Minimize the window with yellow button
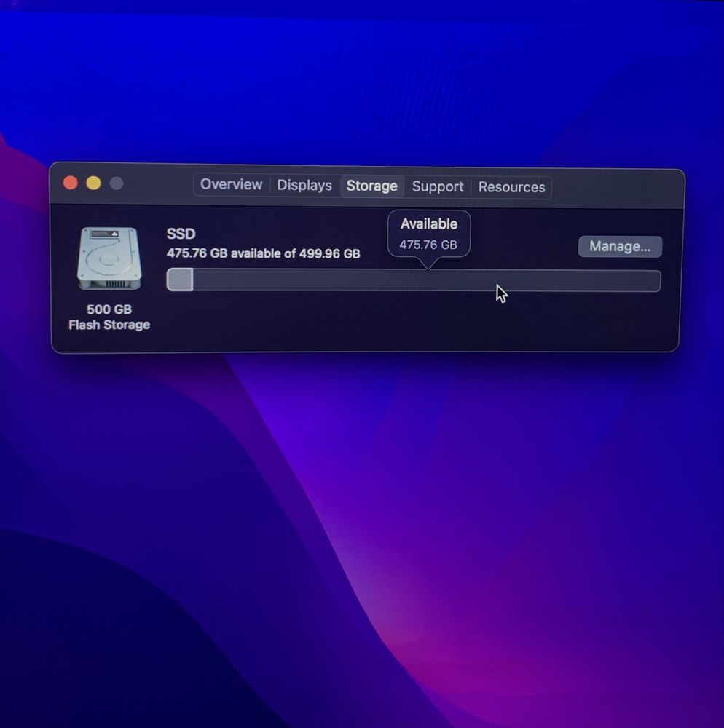724x728 pixels. pos(93,183)
